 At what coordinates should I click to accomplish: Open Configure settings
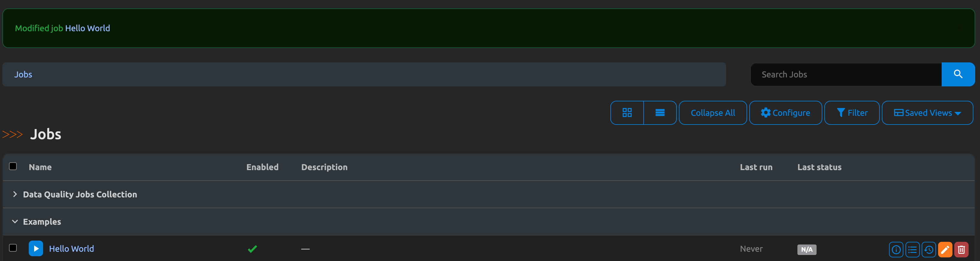point(785,112)
